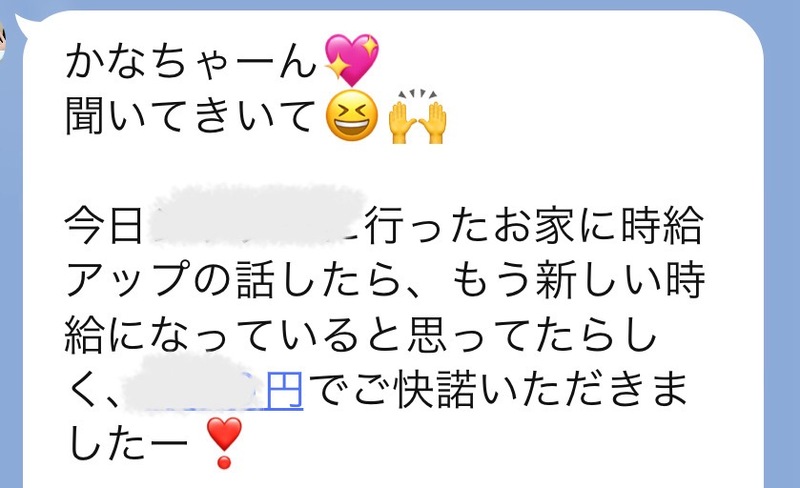This screenshot has width=800, height=488.
Task: Select the raised hands emoji
Action: [x=417, y=116]
